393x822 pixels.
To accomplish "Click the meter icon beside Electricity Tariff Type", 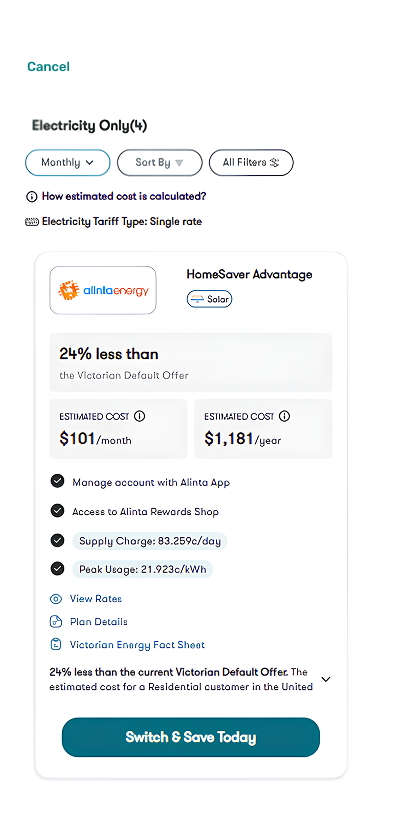I will (x=32, y=222).
